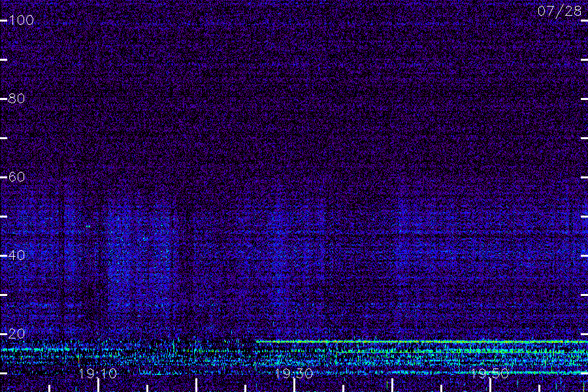588x392 pixels.
Task: Click the 07/28 date label
Action: tap(559, 11)
